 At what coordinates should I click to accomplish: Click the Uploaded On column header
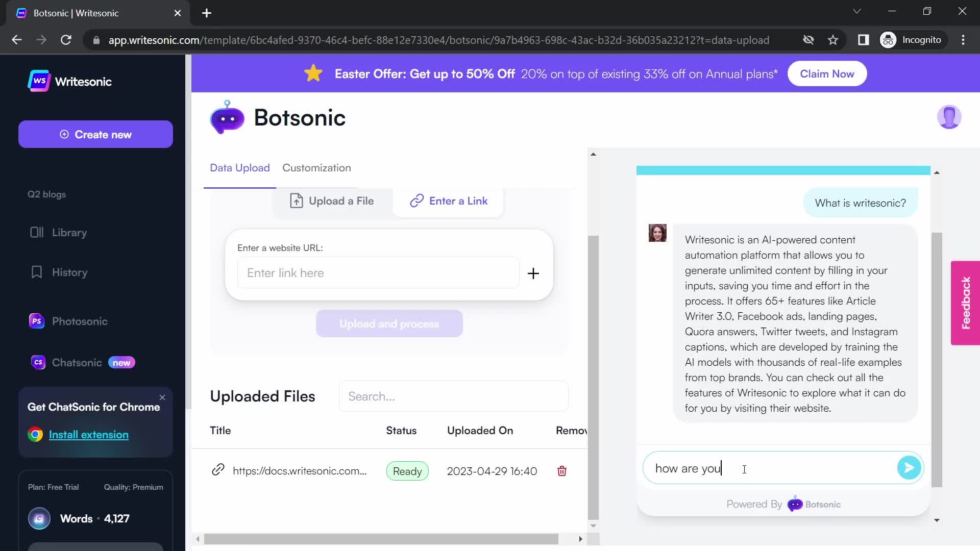coord(480,431)
